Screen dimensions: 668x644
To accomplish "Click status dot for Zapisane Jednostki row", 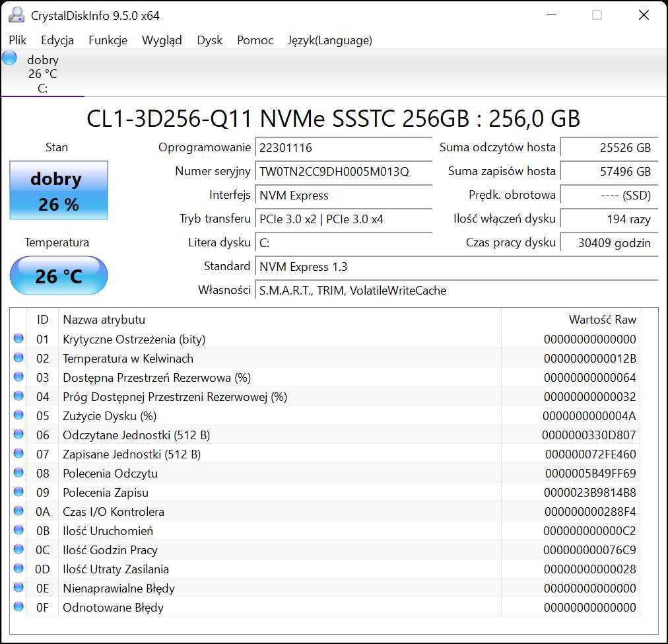I will click(18, 454).
